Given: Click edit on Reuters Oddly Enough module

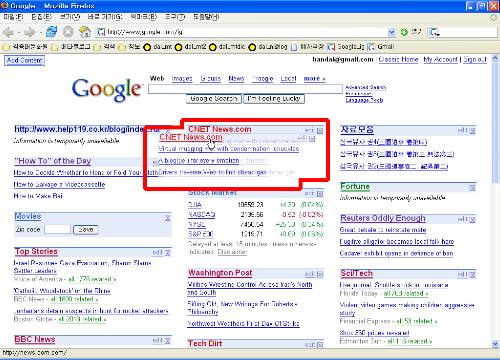Looking at the screenshot, I should click(463, 219).
